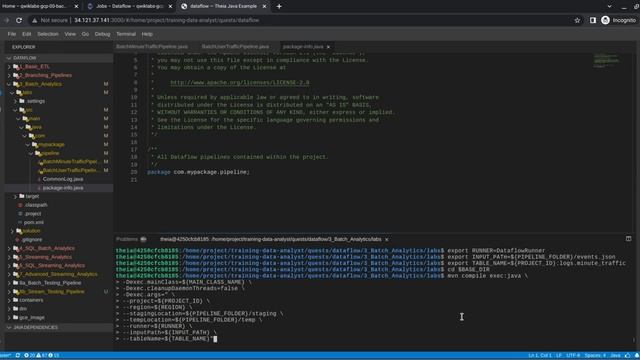Screen dimensions: 640x360
Task: Open the Help menu
Action: pyautogui.click(x=147, y=34)
